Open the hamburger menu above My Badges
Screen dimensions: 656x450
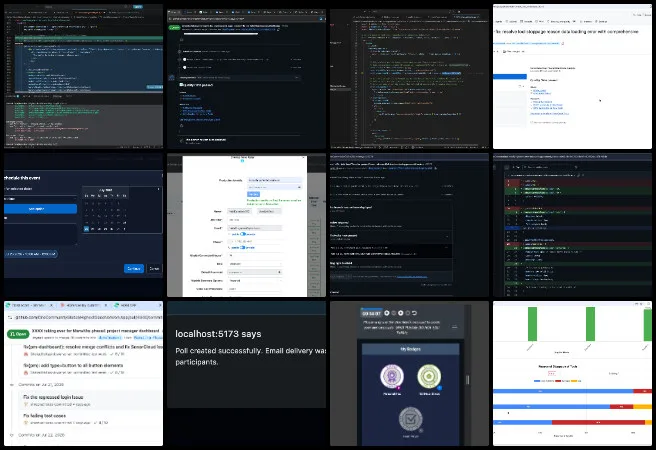[x=455, y=327]
